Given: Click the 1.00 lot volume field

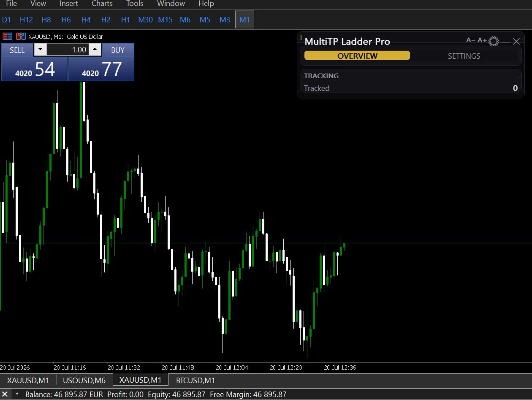Looking at the screenshot, I should coord(68,50).
